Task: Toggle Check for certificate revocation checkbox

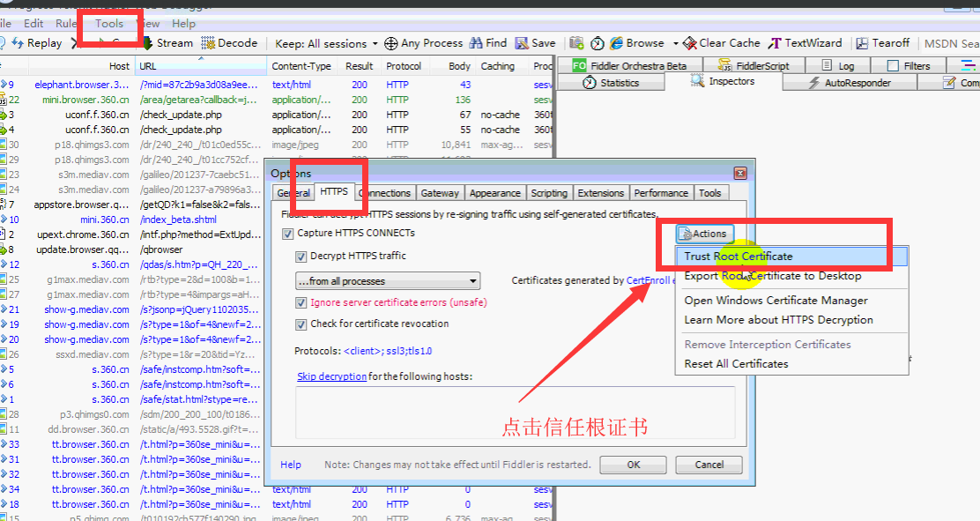Action: pos(301,324)
